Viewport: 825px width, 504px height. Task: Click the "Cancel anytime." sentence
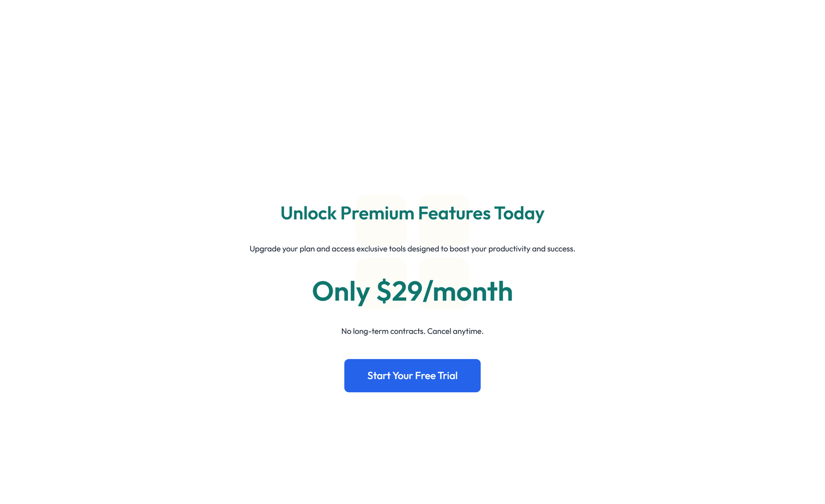pyautogui.click(x=455, y=331)
